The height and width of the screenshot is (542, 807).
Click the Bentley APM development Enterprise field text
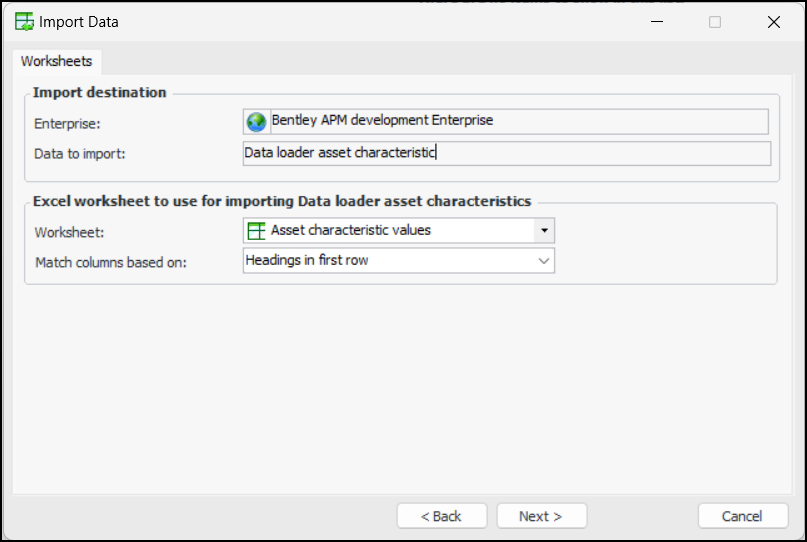382,120
